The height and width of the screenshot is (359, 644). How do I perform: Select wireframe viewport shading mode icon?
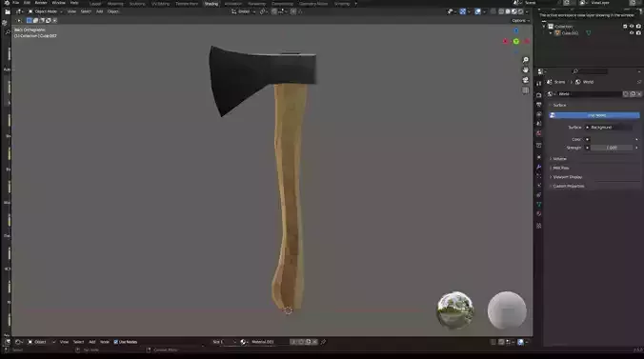point(501,12)
